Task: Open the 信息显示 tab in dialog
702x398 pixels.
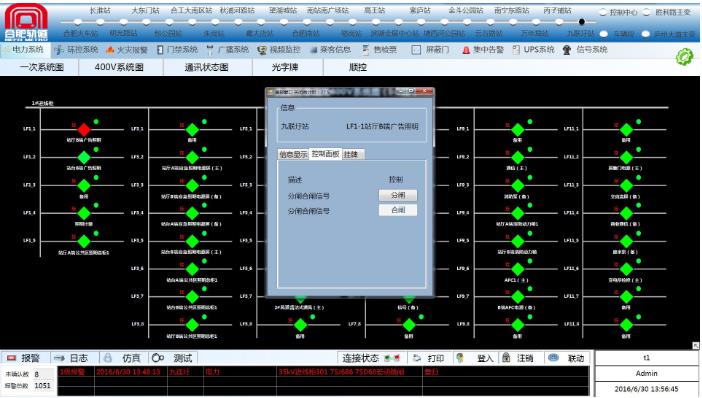Action: 293,154
